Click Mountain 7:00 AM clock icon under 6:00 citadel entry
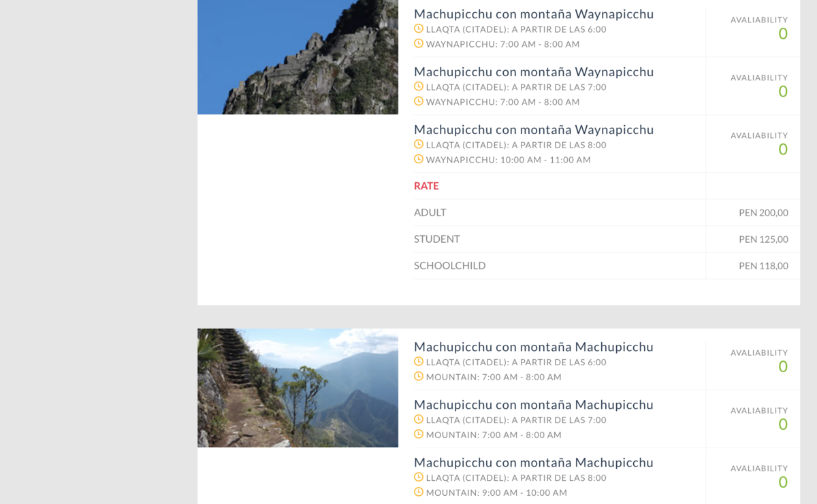The height and width of the screenshot is (504, 817). (419, 376)
